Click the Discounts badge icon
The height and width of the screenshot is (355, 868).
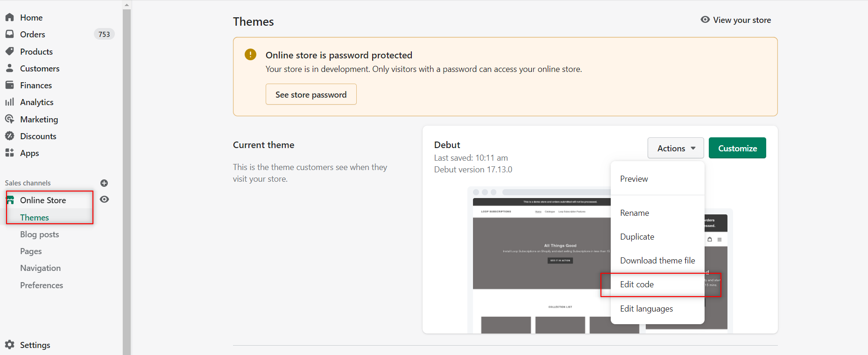[x=9, y=136]
